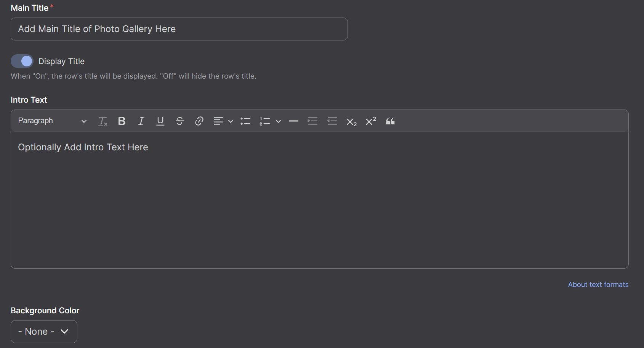Decrease indent in Intro Text
Screen dimensions: 644x348
point(332,121)
